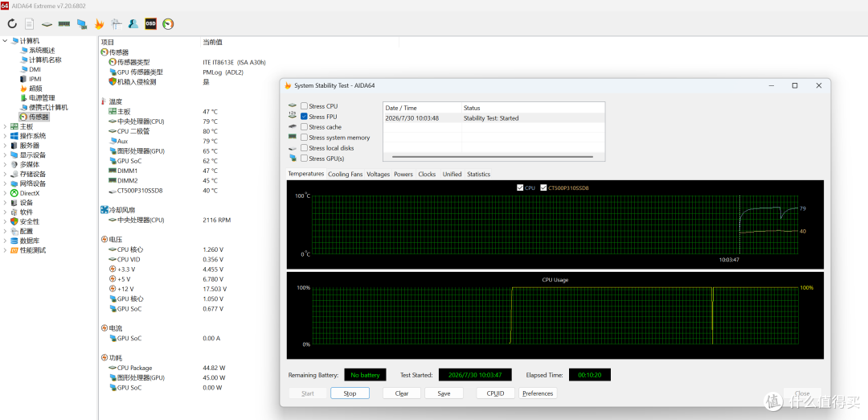Select DMI in the tree

[x=35, y=69]
